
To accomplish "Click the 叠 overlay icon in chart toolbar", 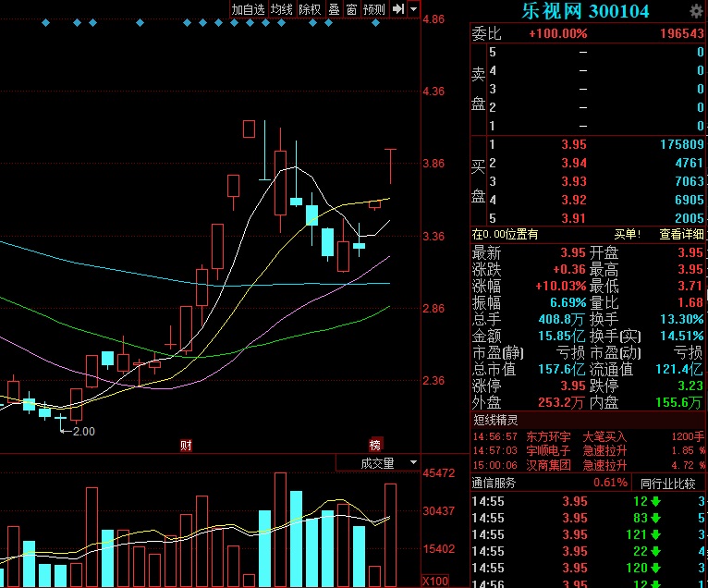I will pos(335,9).
